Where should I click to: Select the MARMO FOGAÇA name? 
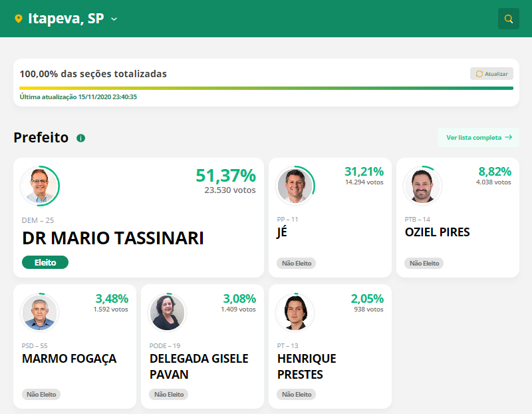tap(69, 359)
